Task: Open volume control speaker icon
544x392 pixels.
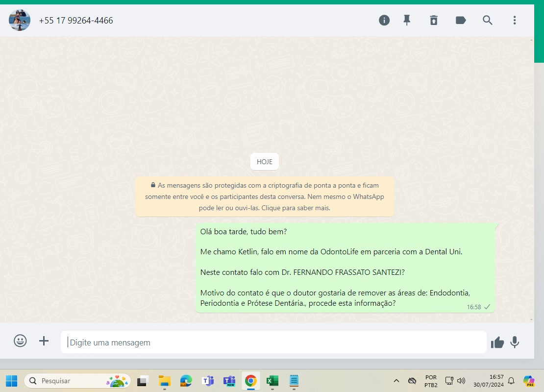Action: pos(461,381)
